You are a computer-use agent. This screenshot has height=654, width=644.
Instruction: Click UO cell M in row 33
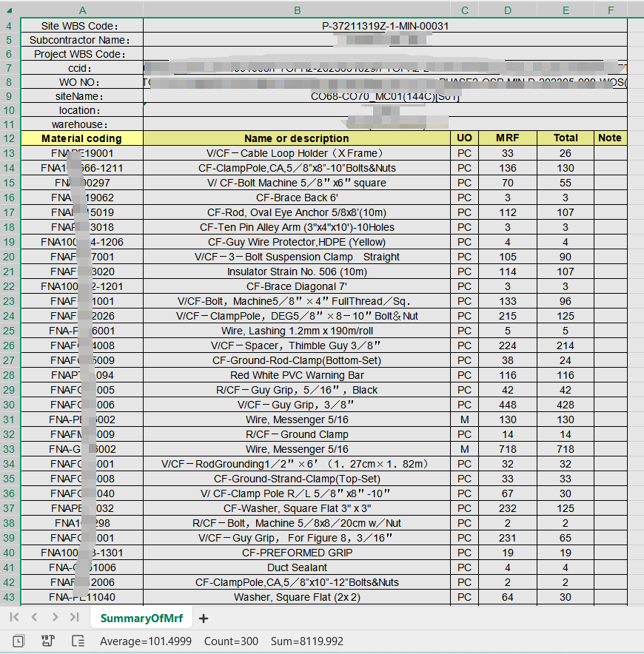pos(465,449)
